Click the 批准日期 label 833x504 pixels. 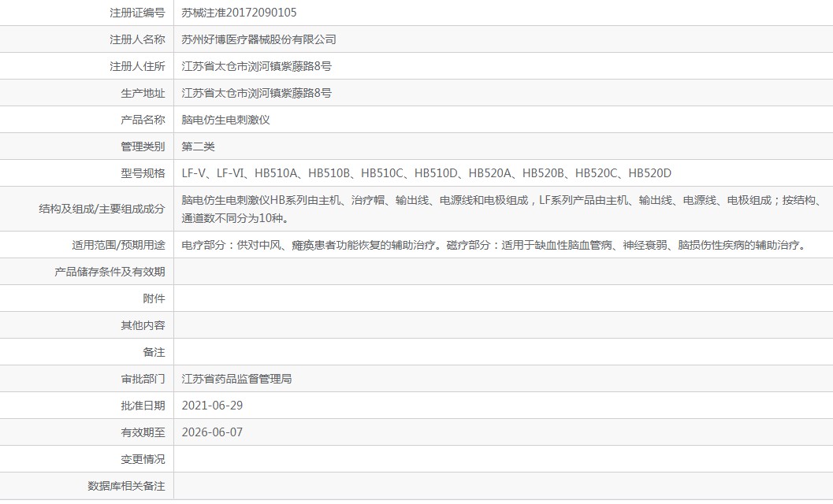click(x=143, y=406)
